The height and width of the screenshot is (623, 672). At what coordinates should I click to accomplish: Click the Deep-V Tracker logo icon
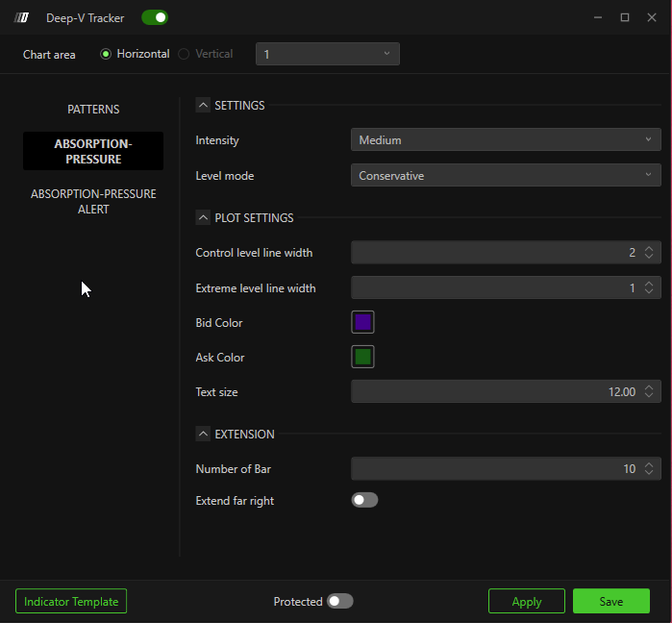coord(22,17)
